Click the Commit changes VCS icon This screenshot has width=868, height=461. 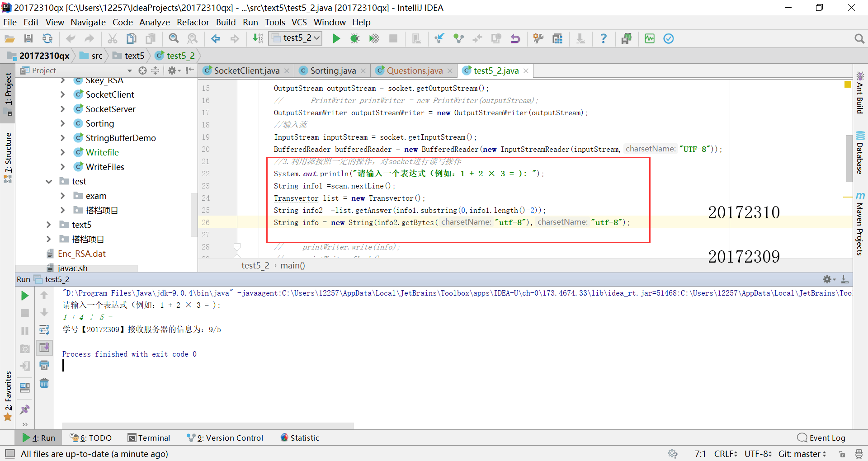tap(458, 39)
